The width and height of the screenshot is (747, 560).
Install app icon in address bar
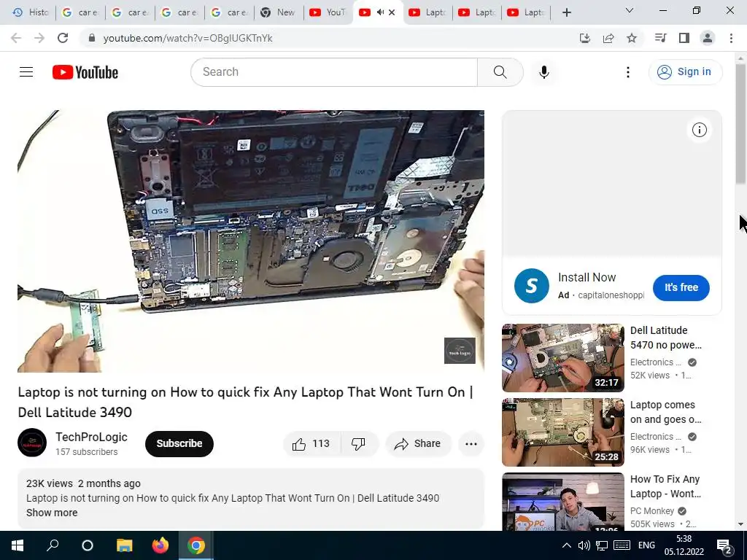pos(585,38)
